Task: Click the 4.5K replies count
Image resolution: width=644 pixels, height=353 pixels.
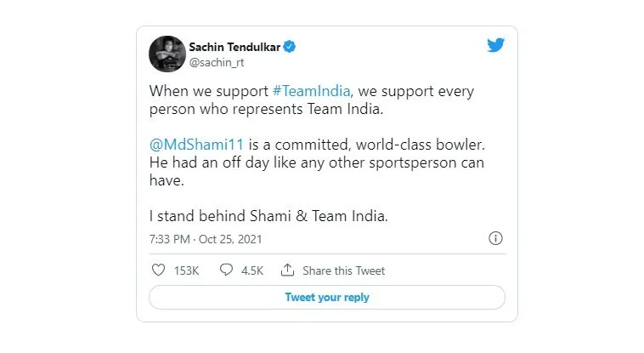Action: tap(252, 270)
